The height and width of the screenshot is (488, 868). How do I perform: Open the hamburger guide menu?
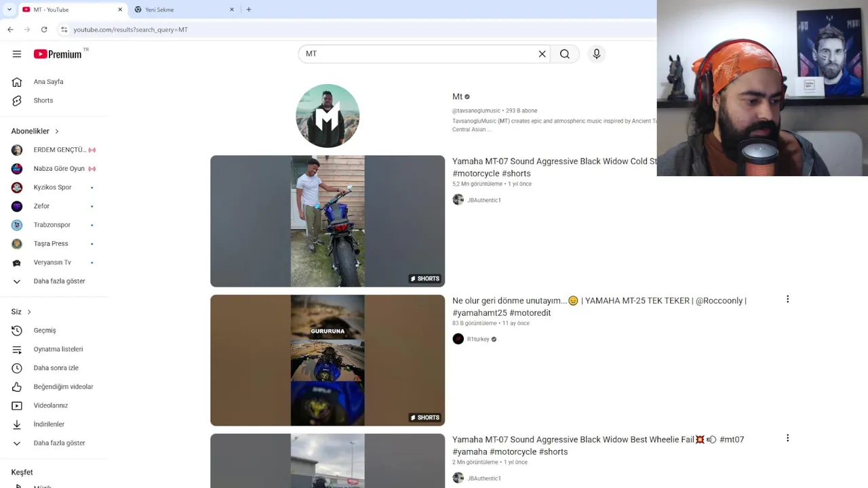pyautogui.click(x=17, y=54)
